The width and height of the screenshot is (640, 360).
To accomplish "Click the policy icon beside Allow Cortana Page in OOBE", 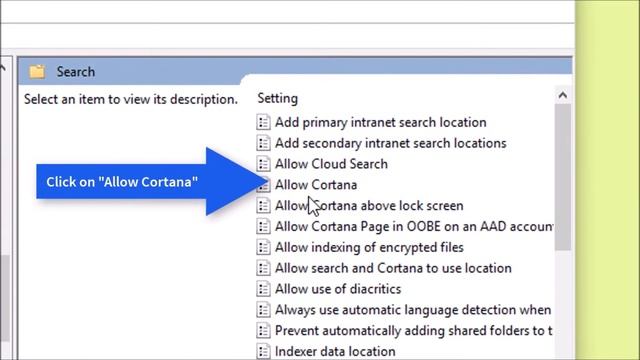I will 263,226.
